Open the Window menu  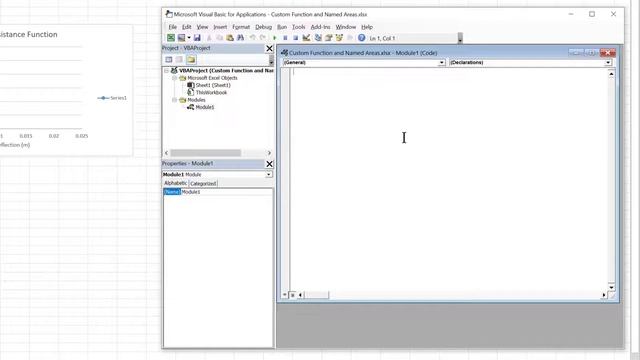pos(346,27)
